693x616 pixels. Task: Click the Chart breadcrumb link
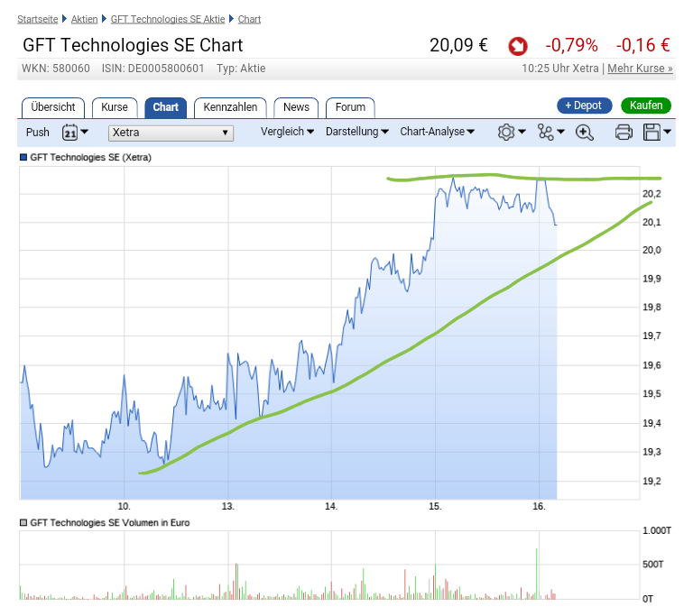249,19
